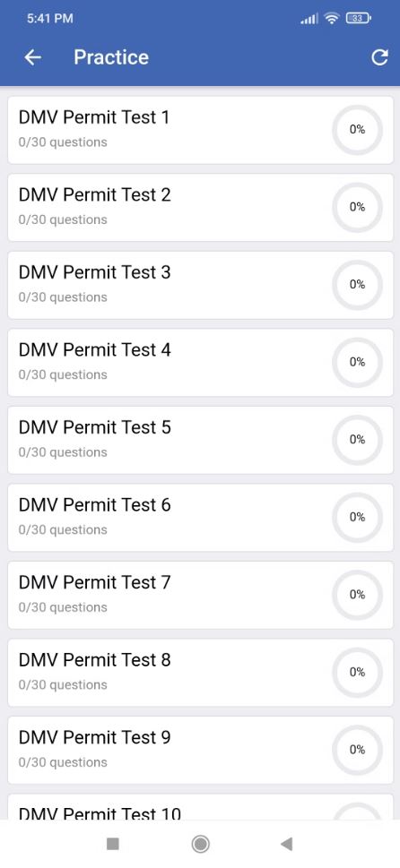
Task: Select DMV Permit Test 3 card
Action: pyautogui.click(x=200, y=285)
